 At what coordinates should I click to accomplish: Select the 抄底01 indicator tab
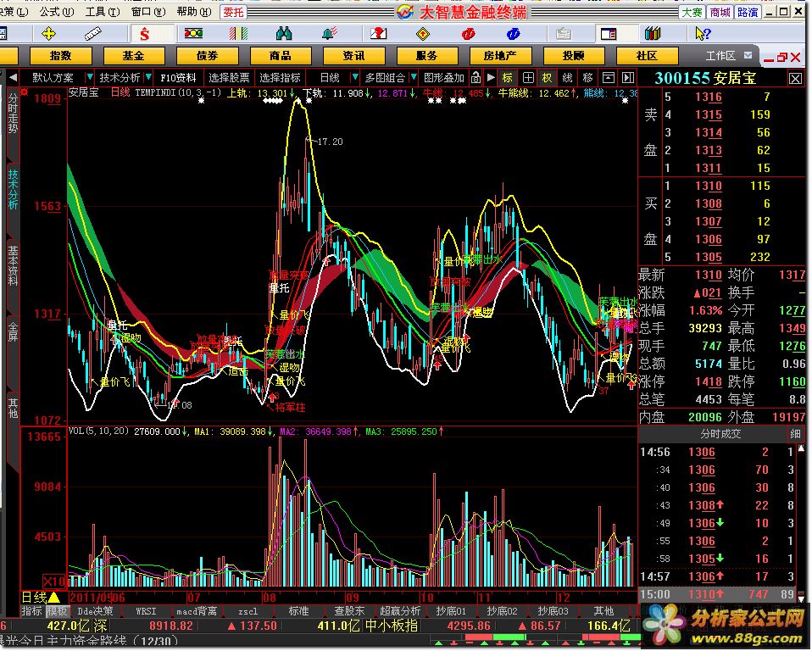pos(451,611)
